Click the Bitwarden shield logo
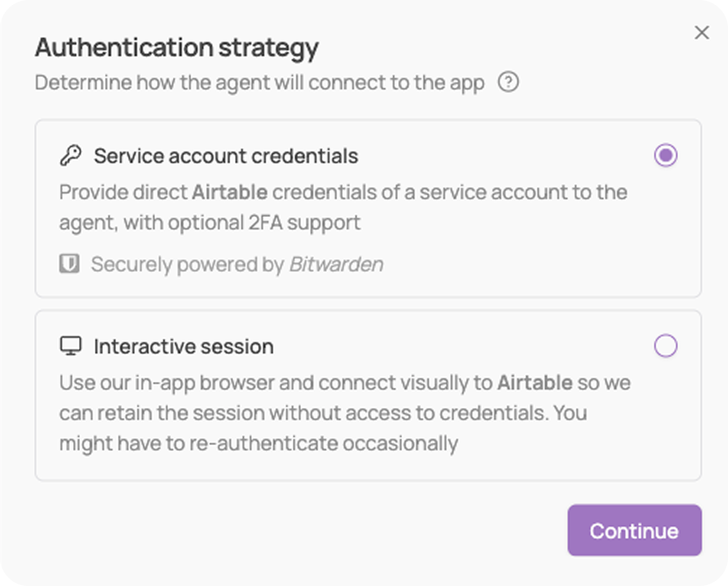 (x=69, y=264)
